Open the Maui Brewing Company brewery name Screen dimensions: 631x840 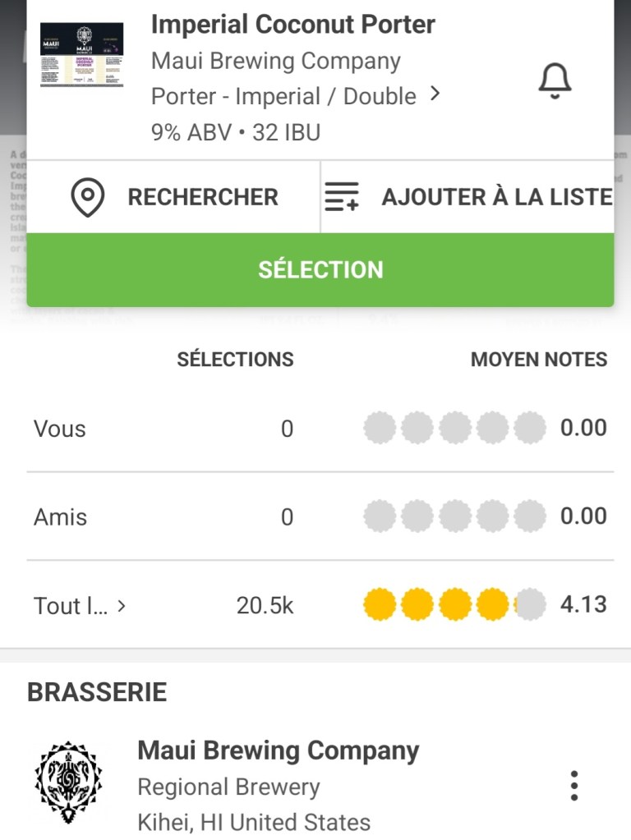pos(279,750)
